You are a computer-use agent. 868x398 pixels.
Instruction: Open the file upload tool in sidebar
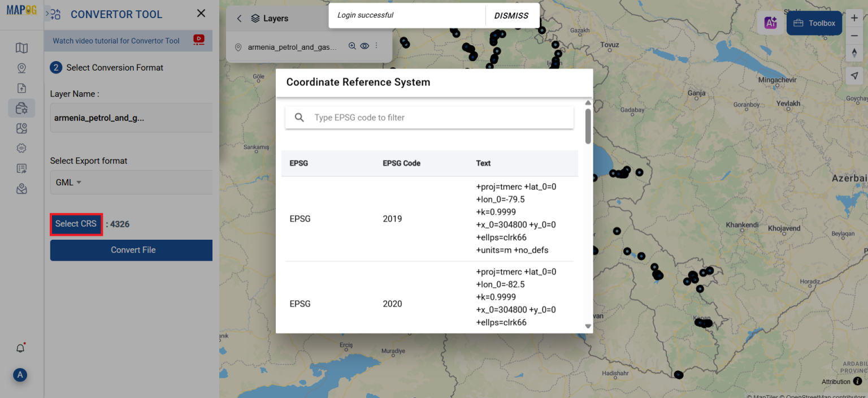(x=21, y=88)
